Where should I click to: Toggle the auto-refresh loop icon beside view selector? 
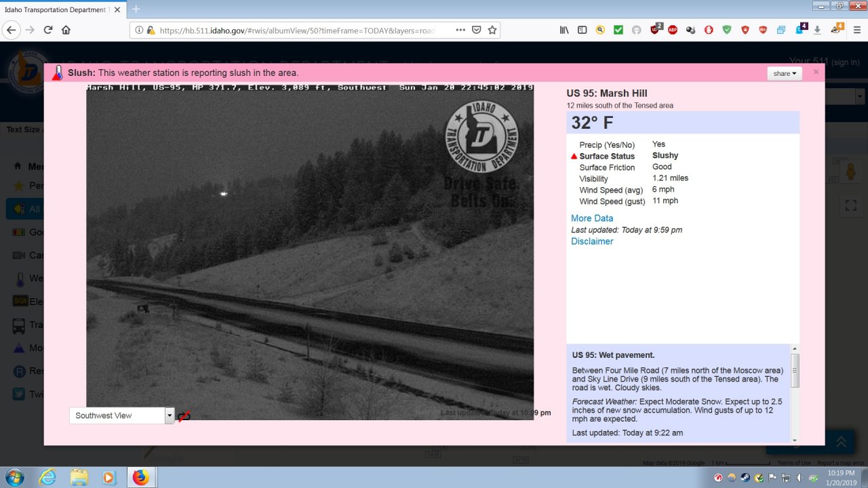pyautogui.click(x=184, y=416)
